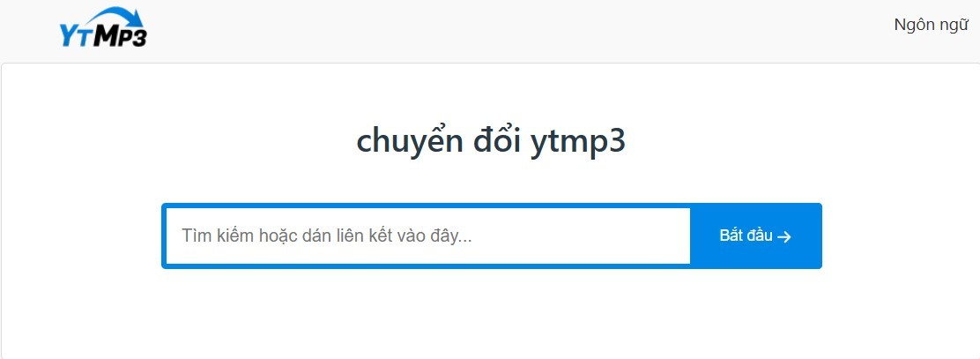Screen dimensions: 980x359
Task: Click the word "Ngôn" in the header
Action: 913,25
